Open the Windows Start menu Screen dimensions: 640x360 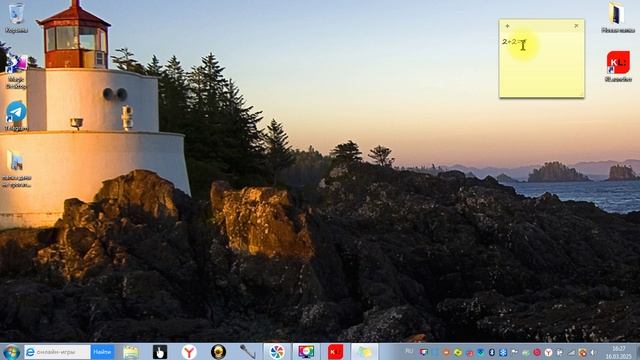point(11,352)
